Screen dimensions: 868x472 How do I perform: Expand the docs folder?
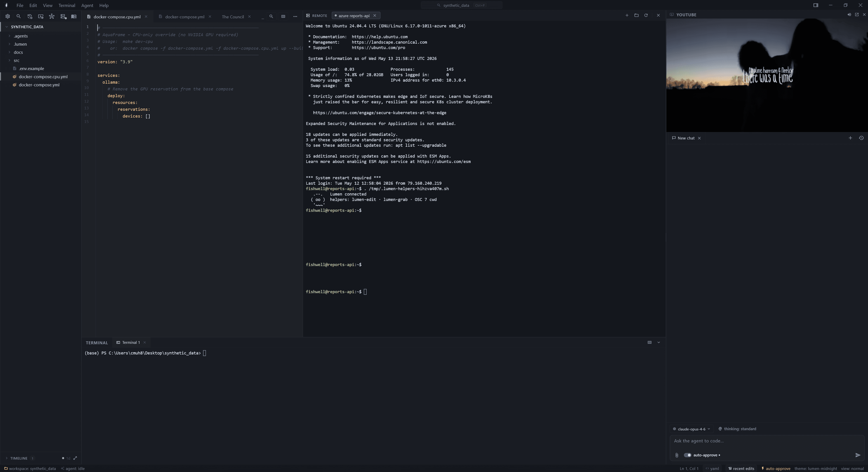coord(40,52)
